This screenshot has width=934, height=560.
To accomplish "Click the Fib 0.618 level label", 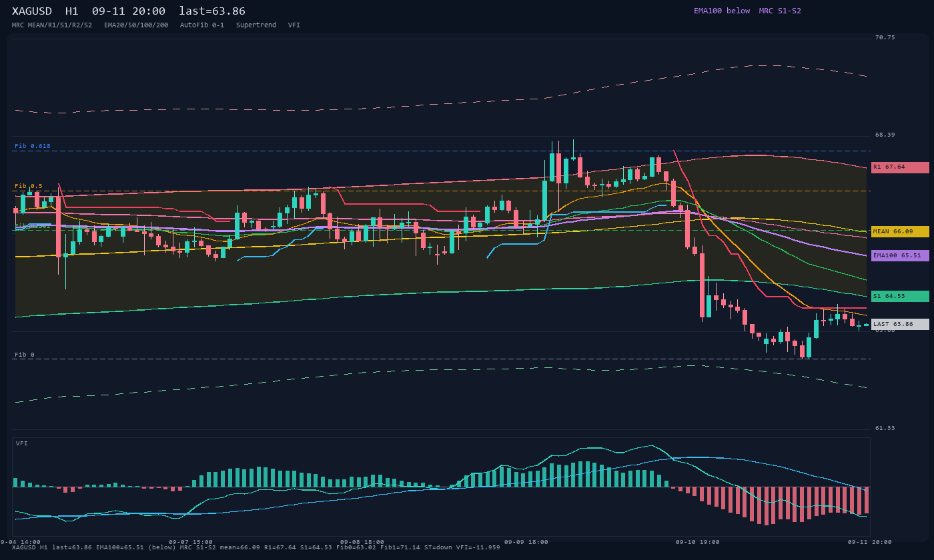I will (33, 146).
